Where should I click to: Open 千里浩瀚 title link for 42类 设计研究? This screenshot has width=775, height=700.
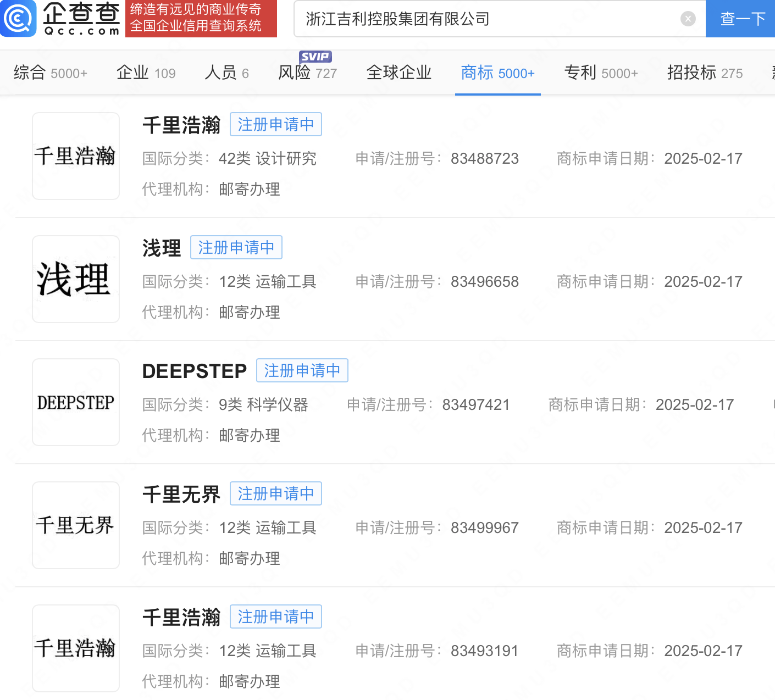[181, 125]
